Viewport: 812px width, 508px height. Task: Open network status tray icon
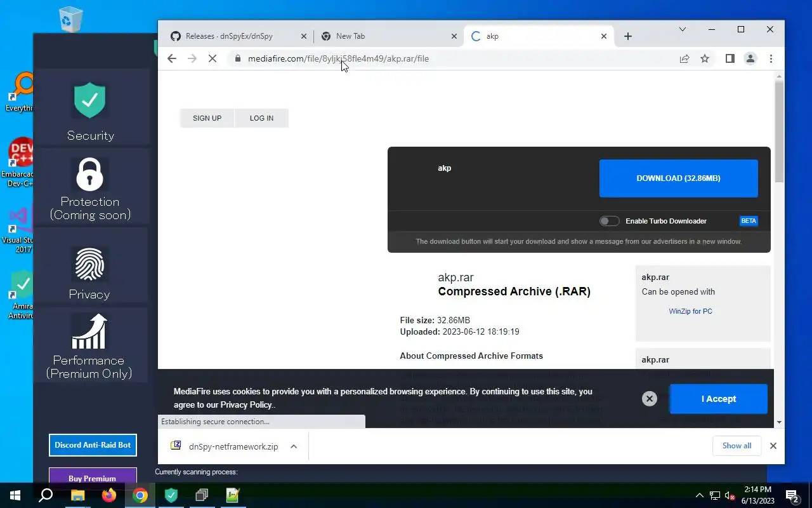point(715,495)
